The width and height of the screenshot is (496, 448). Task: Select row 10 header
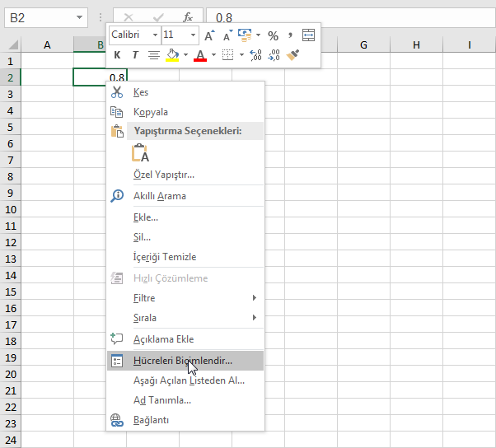(x=10, y=209)
